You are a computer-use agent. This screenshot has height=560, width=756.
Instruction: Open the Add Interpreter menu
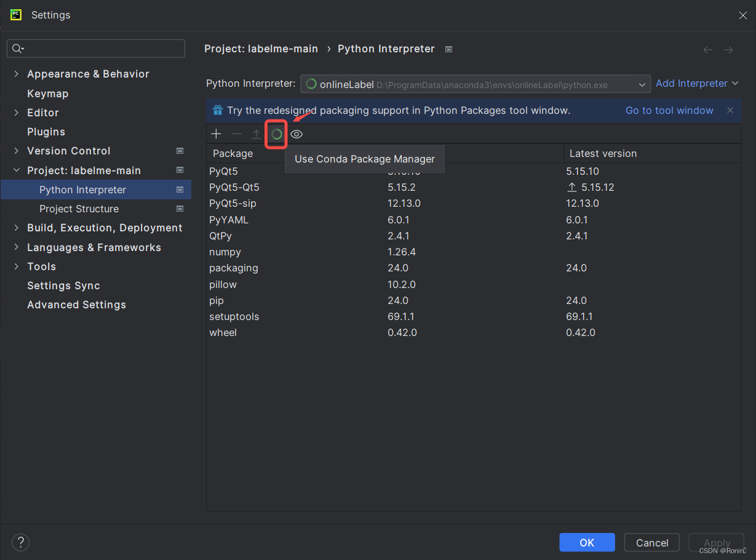(697, 84)
